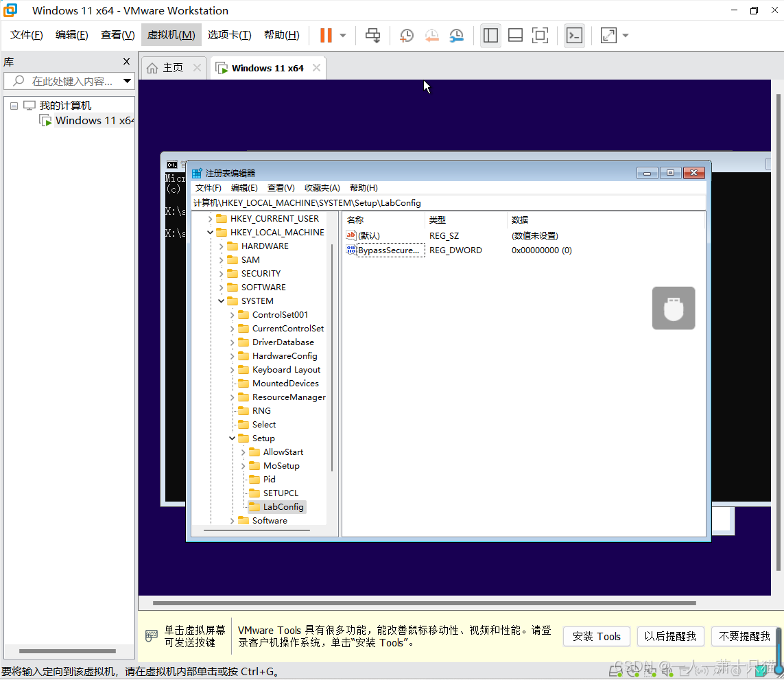The image size is (784, 680).
Task: Close the 库 library panel
Action: point(126,62)
